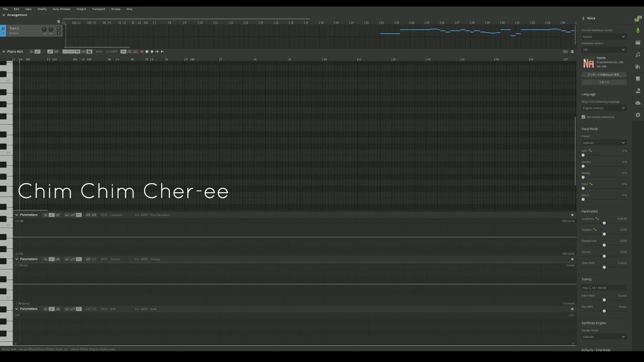This screenshot has width=644, height=362.
Task: Open the Piano Roll hamburger menu
Action: [x=572, y=51]
